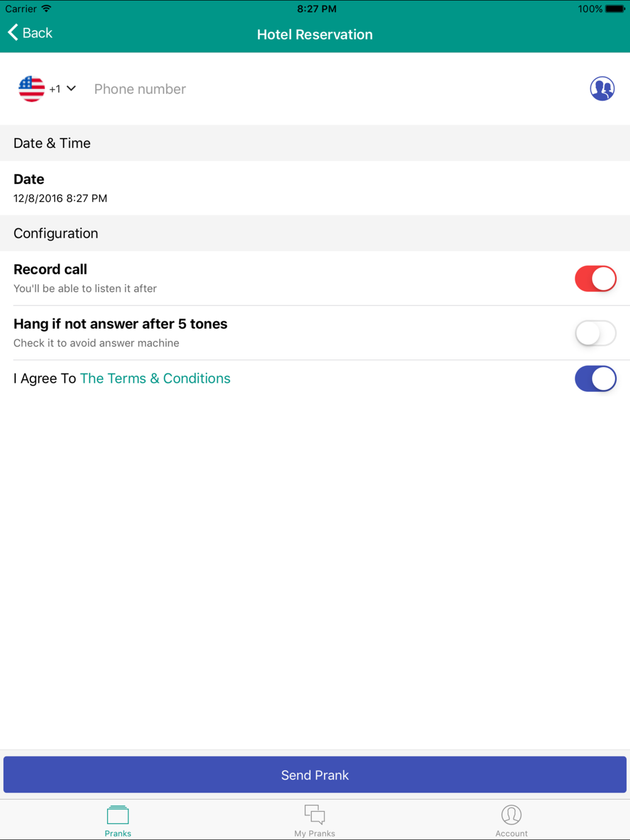630x840 pixels.
Task: Open The Terms & Conditions link
Action: pos(155,378)
